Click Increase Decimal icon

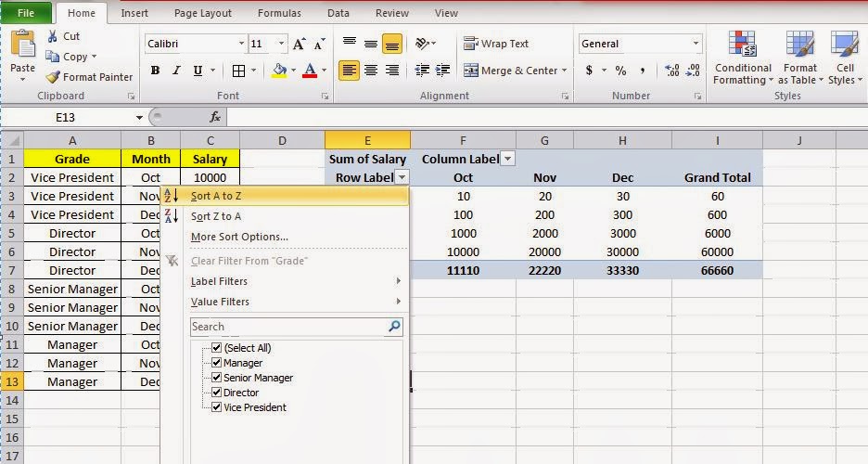point(672,71)
